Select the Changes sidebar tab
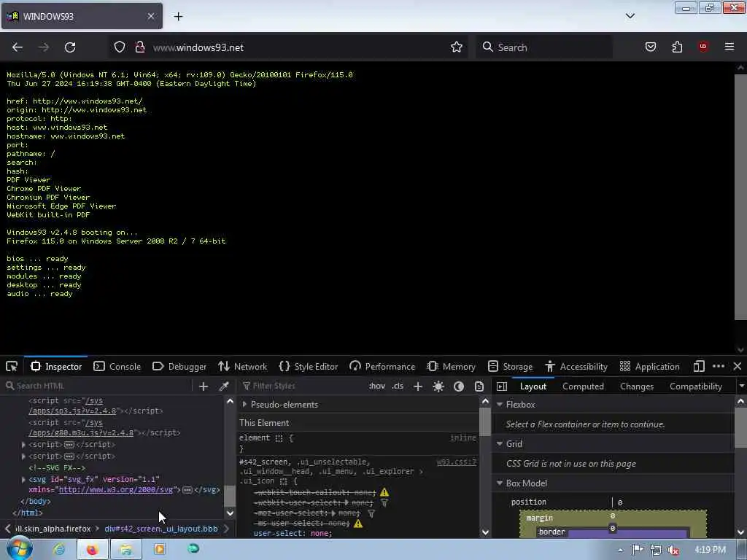Image resolution: width=747 pixels, height=560 pixels. (636, 386)
